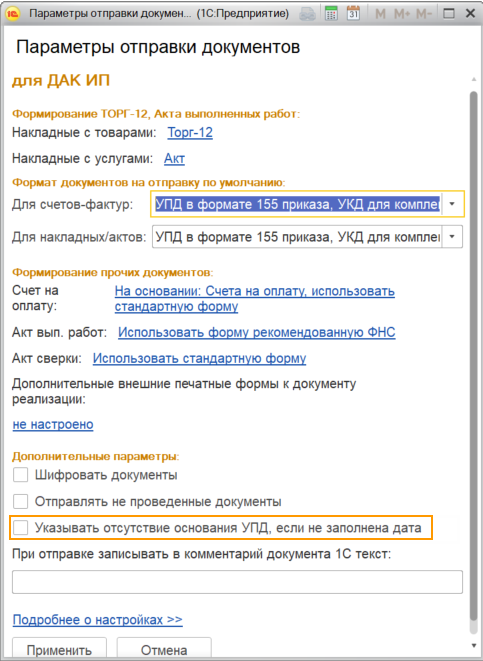Screen dimensions: 483x661
Task: Open the Акт link for services
Action: pyautogui.click(x=174, y=159)
